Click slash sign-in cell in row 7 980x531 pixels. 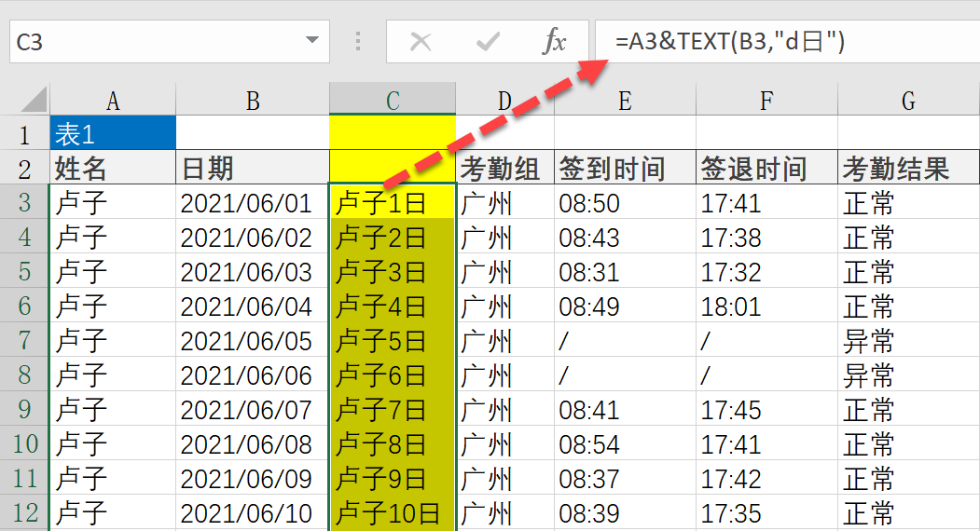(x=625, y=340)
